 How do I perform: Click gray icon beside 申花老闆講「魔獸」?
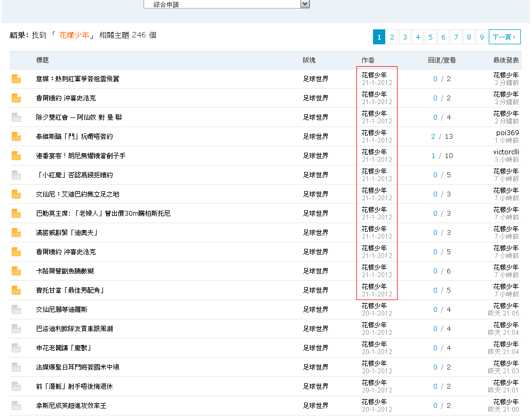pos(17,348)
